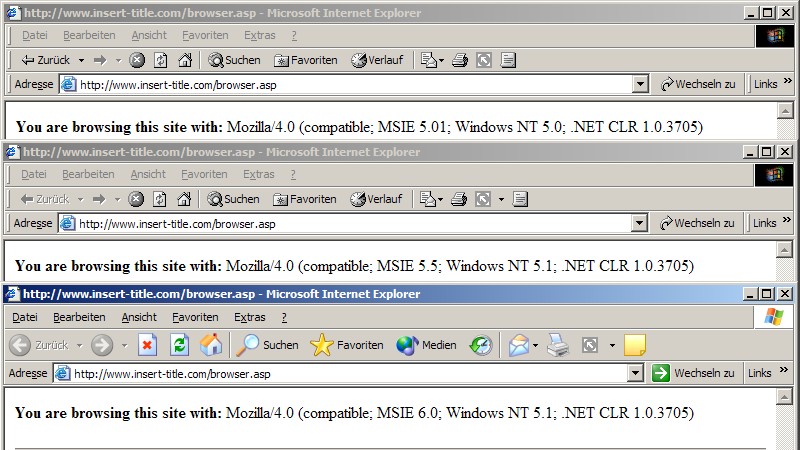Expand Links chevron in IE 6.0 window
The height and width of the screenshot is (450, 800).
(x=784, y=369)
